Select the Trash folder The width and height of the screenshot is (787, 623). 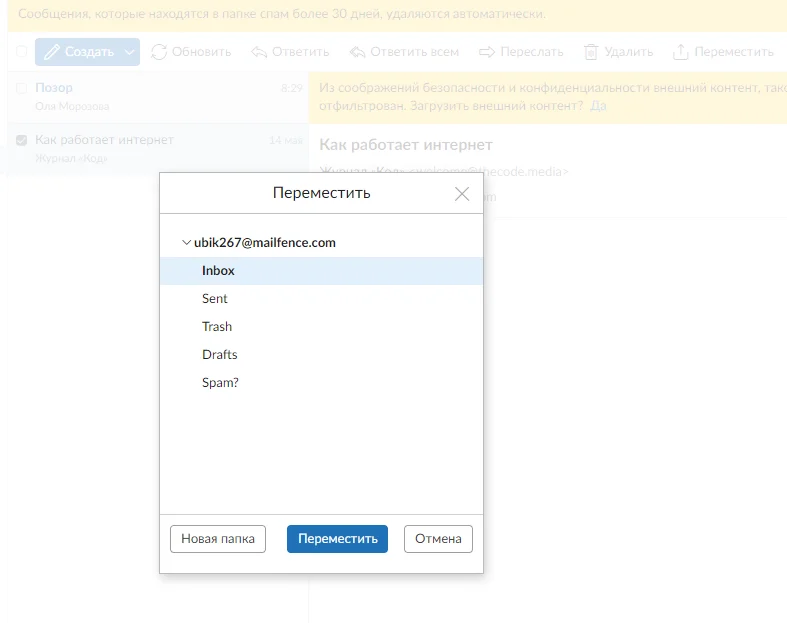(x=217, y=327)
